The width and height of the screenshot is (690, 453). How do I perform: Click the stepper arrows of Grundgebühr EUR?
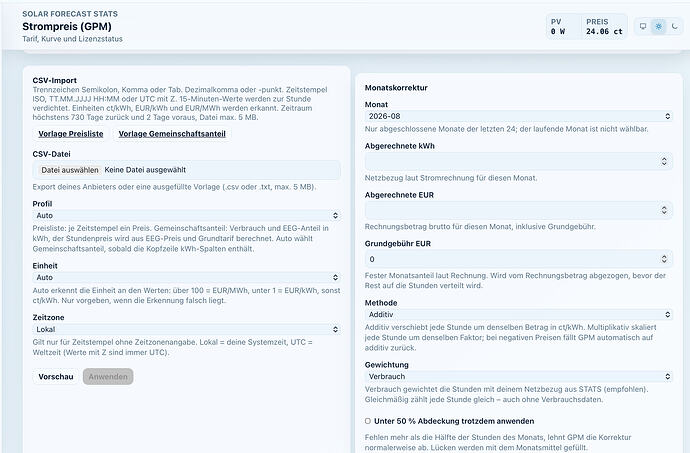coord(664,259)
